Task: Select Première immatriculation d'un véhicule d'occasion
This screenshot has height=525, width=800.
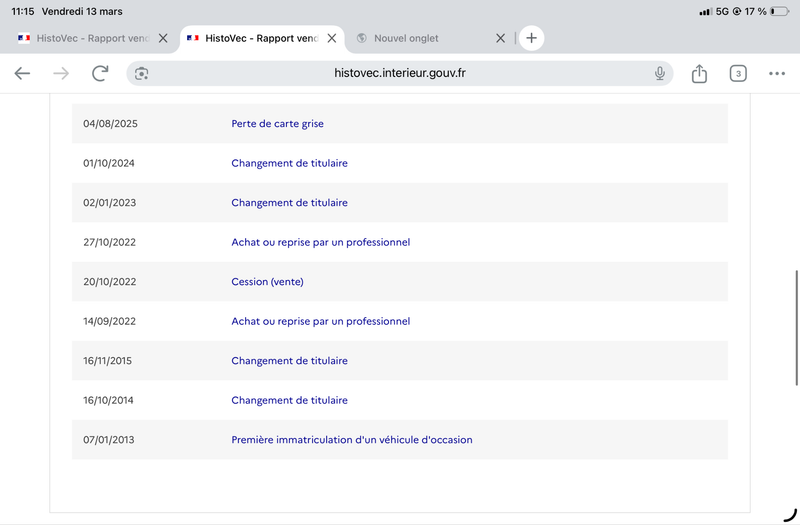Action: pos(352,440)
